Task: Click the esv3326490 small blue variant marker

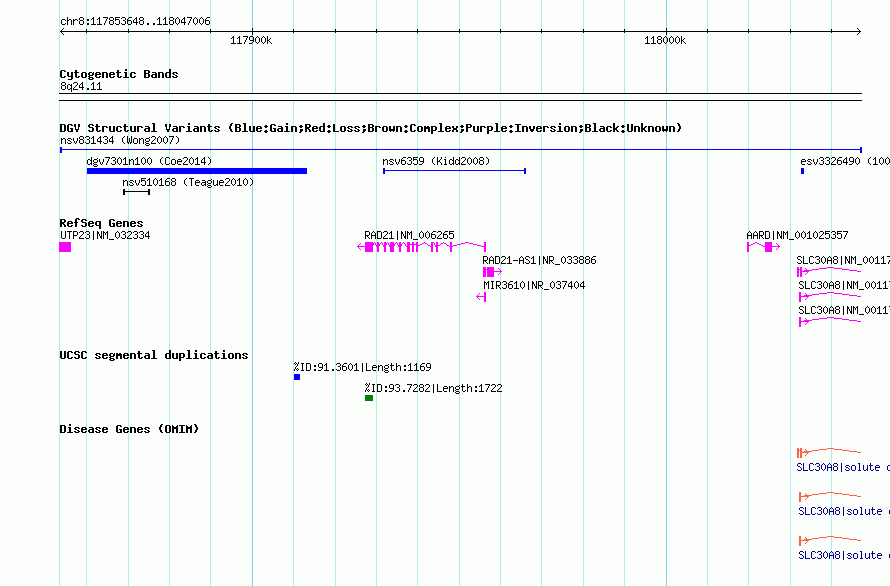Action: point(802,171)
